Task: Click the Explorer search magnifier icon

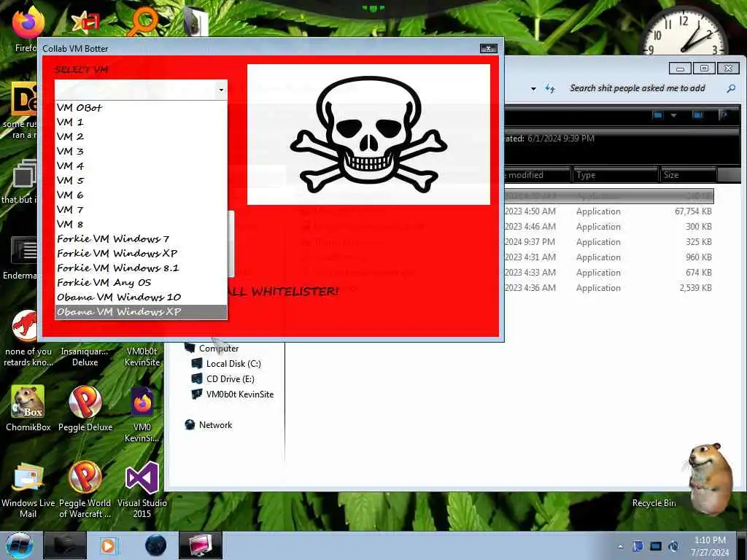Action: (x=731, y=88)
